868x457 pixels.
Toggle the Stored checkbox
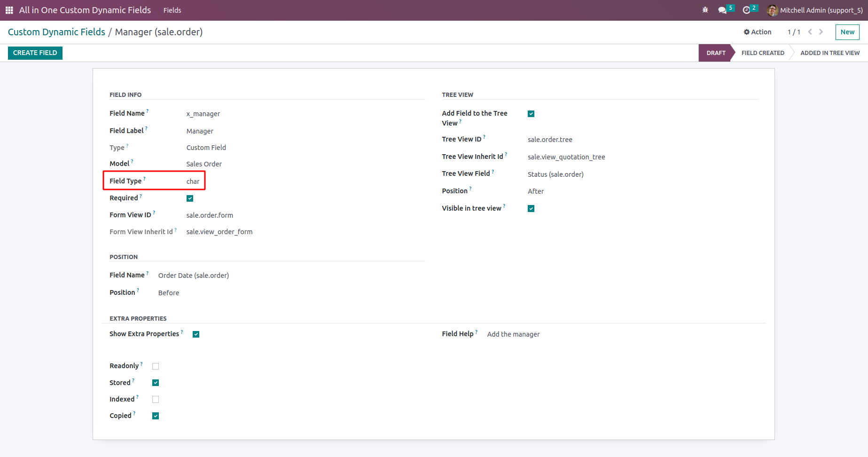[156, 383]
